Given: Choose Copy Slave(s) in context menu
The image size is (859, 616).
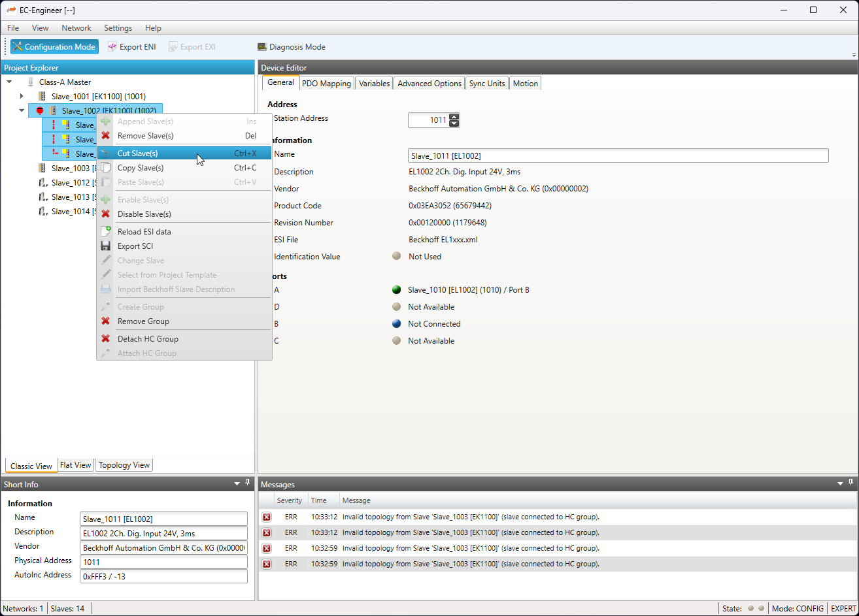Looking at the screenshot, I should tap(140, 168).
